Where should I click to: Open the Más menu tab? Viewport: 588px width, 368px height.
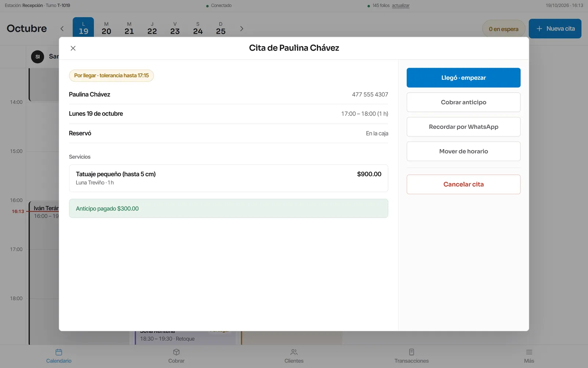pos(529,356)
